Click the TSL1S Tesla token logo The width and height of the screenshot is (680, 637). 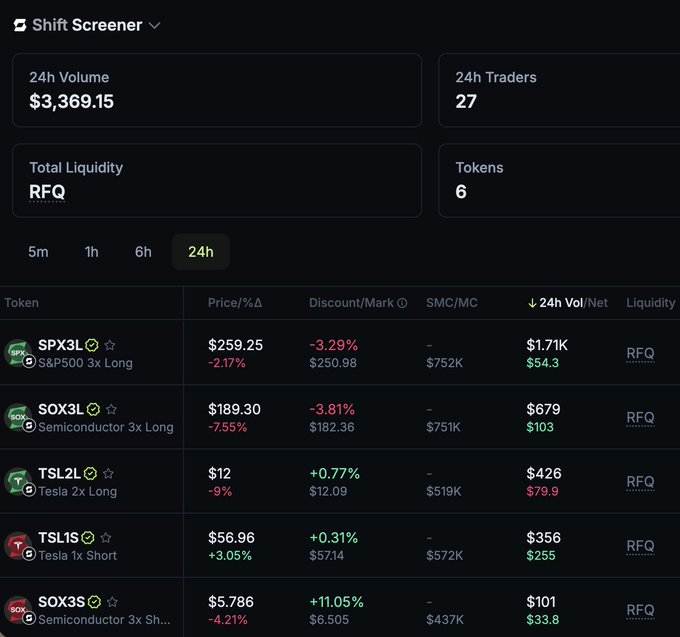(x=19, y=546)
